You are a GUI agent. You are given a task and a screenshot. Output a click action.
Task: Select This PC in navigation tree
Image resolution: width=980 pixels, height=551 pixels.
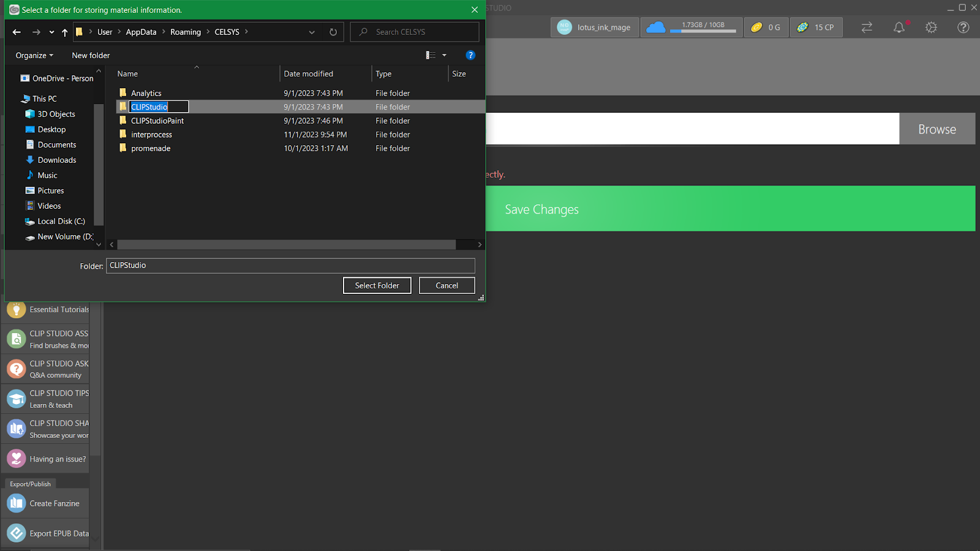click(39, 99)
